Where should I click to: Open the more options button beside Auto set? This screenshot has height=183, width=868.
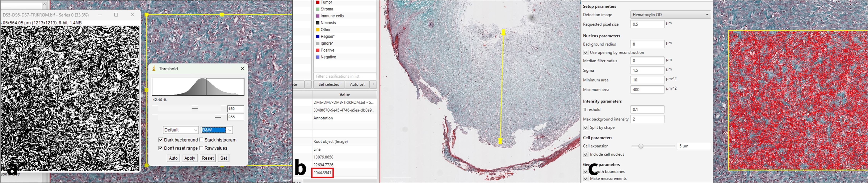pyautogui.click(x=373, y=84)
